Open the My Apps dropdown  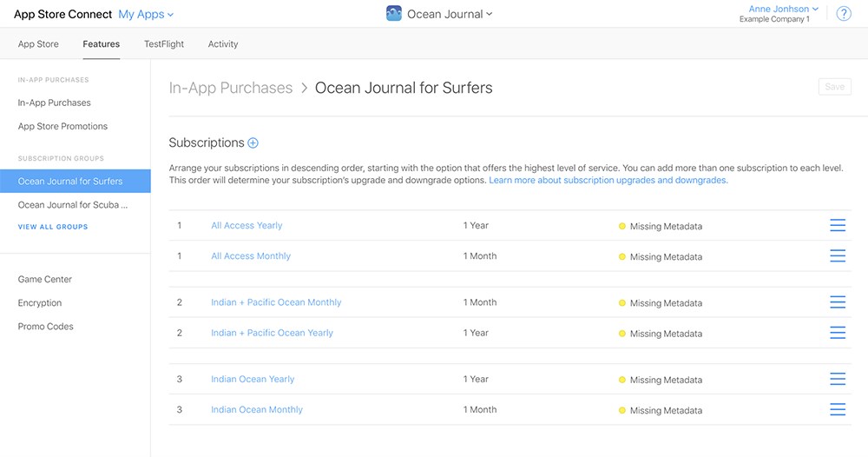click(x=146, y=15)
